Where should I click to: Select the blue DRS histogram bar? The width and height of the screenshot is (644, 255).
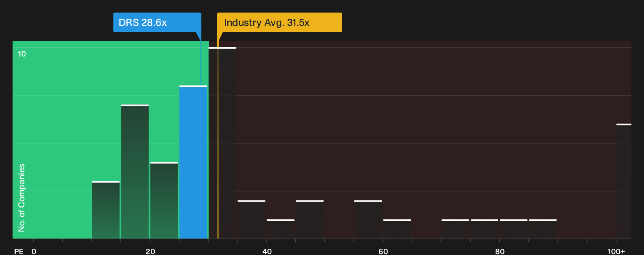(193, 162)
